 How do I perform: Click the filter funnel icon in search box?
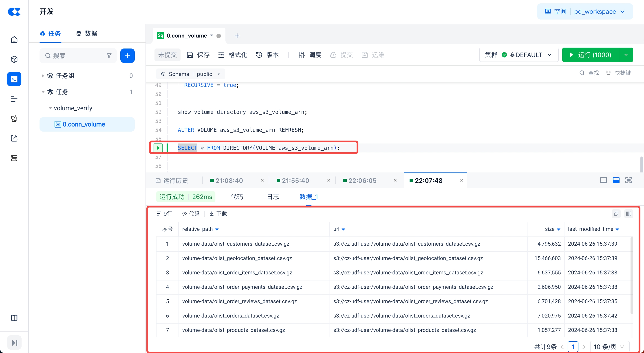click(x=109, y=55)
